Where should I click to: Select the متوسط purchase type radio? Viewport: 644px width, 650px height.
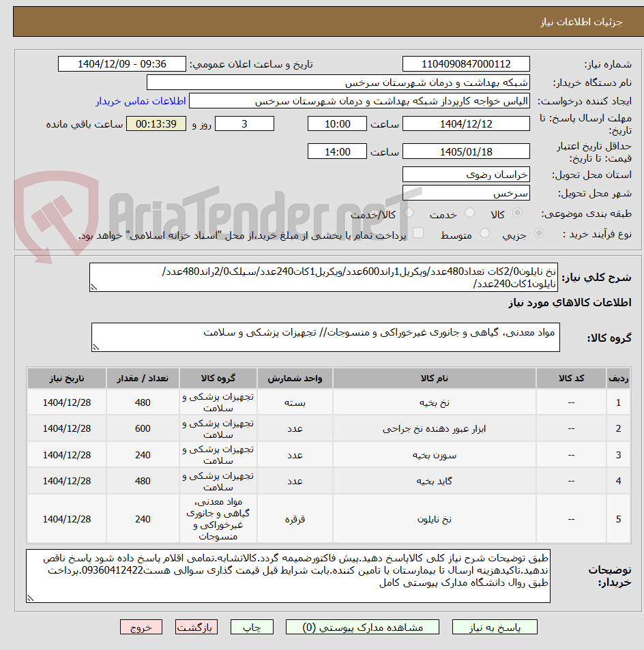coord(484,233)
